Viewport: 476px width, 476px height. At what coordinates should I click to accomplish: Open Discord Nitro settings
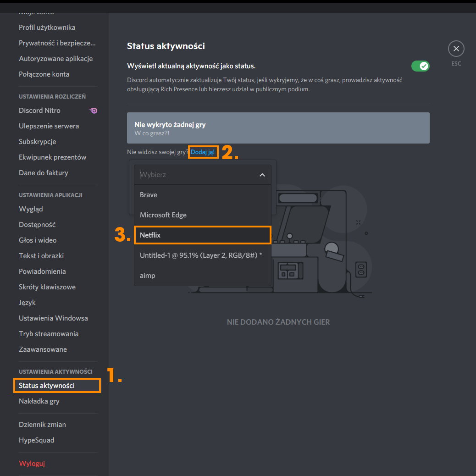coord(39,111)
